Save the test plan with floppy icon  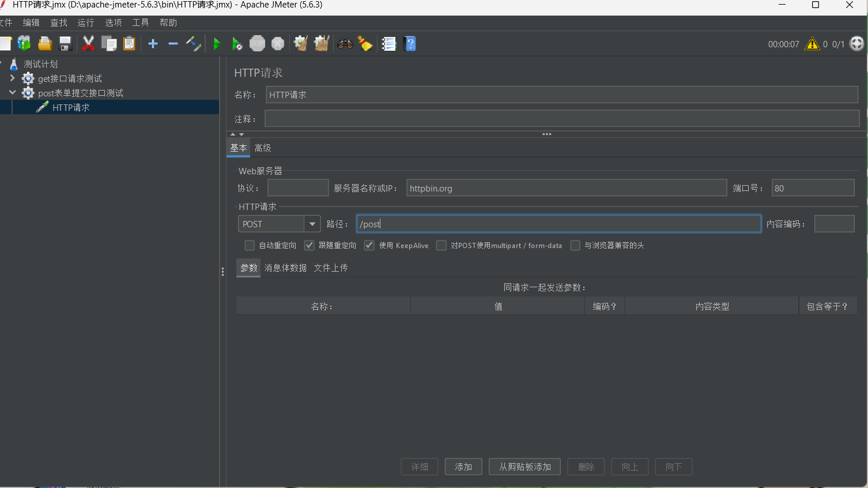point(65,44)
